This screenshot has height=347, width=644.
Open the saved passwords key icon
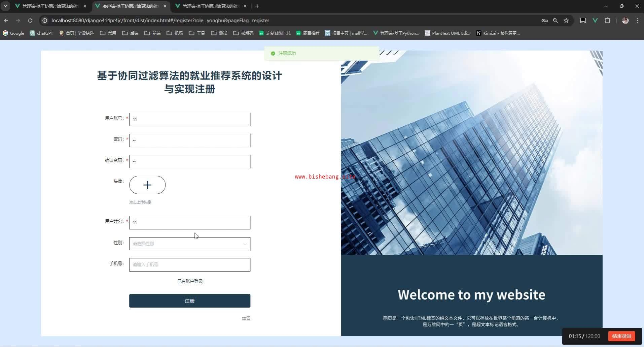[x=544, y=21]
